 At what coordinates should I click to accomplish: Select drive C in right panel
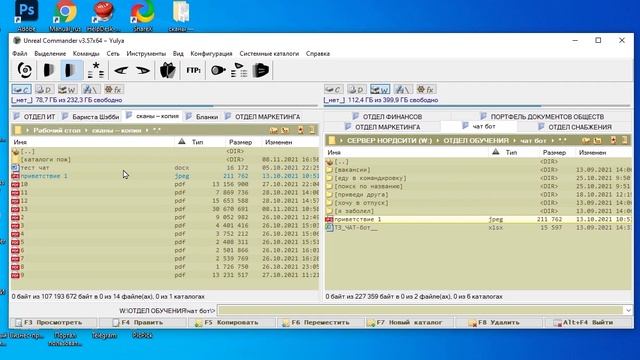click(334, 89)
